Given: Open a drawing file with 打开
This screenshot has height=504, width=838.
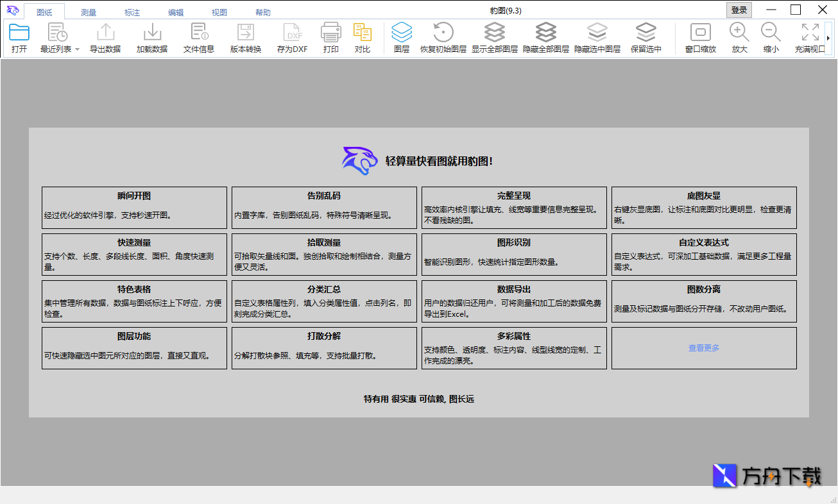Looking at the screenshot, I should click(x=19, y=37).
